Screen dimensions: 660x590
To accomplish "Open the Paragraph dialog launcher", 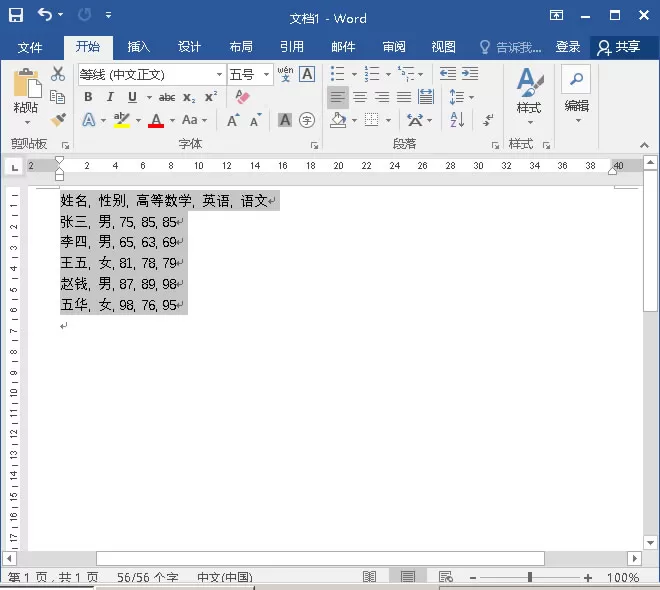I will (x=495, y=146).
